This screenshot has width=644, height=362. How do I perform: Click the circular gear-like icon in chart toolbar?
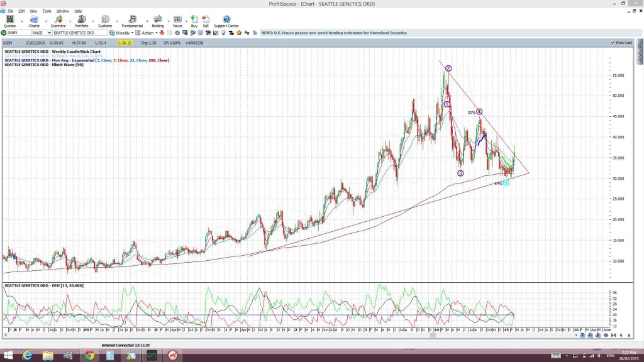[177, 33]
